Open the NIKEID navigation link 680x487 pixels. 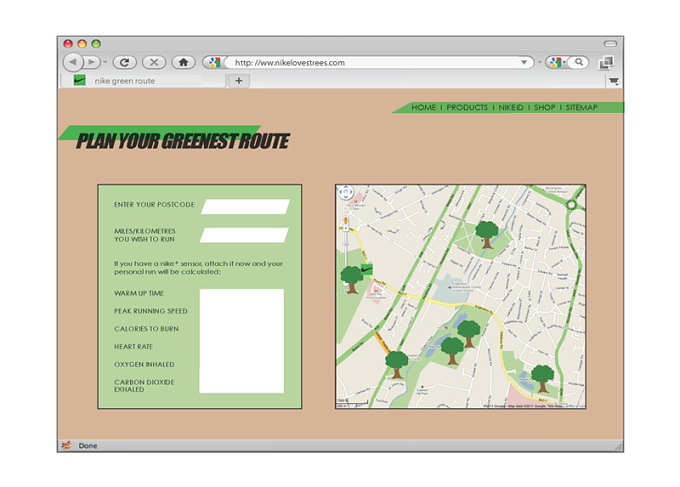[511, 108]
